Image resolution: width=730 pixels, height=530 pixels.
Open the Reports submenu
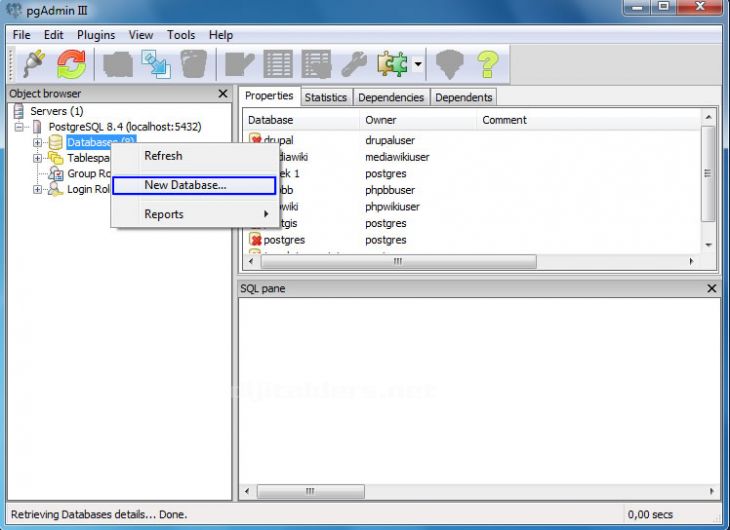194,214
